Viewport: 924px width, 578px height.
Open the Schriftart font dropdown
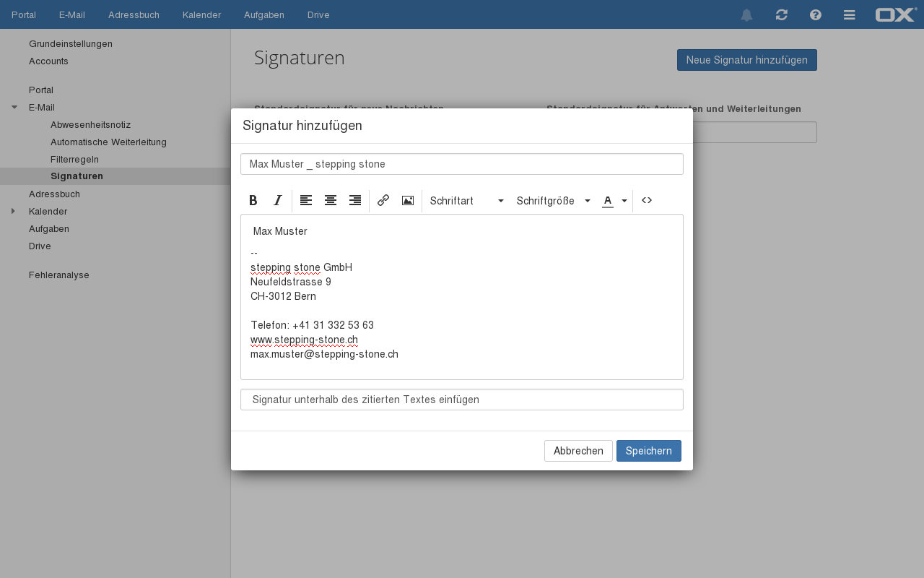[x=466, y=201]
